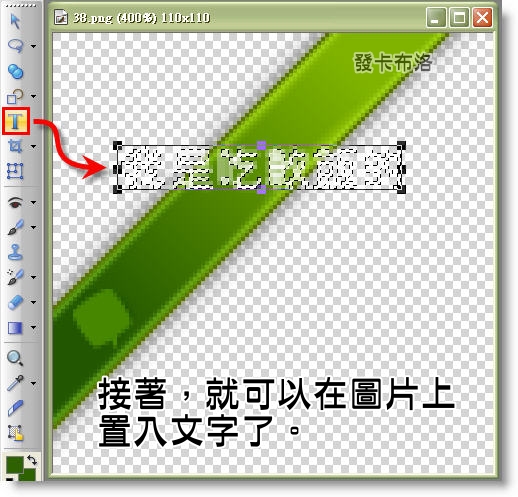Maximize the 38.png document window

(459, 17)
